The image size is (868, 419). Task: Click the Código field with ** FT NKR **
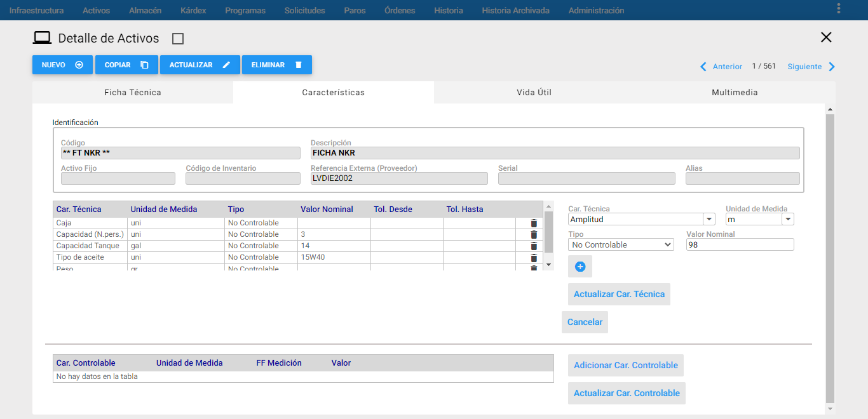(180, 153)
